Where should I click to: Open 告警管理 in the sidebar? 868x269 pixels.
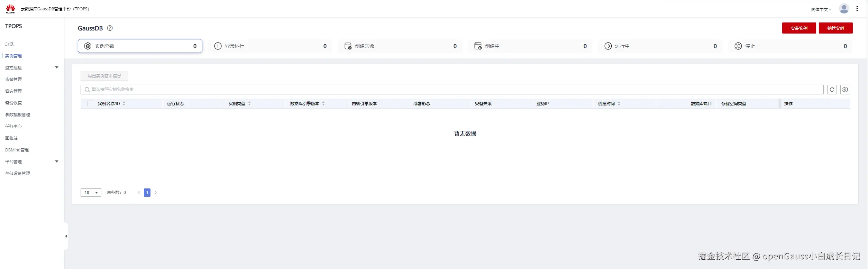pyautogui.click(x=13, y=79)
